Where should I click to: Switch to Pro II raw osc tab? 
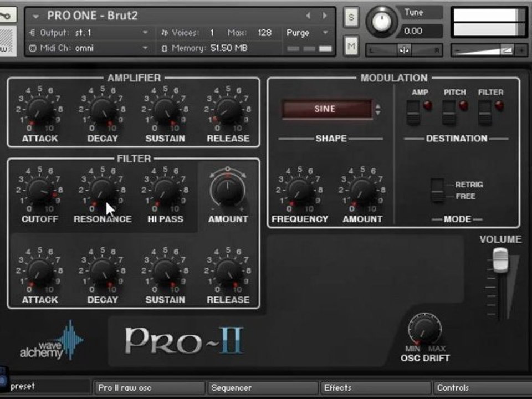tap(149, 387)
